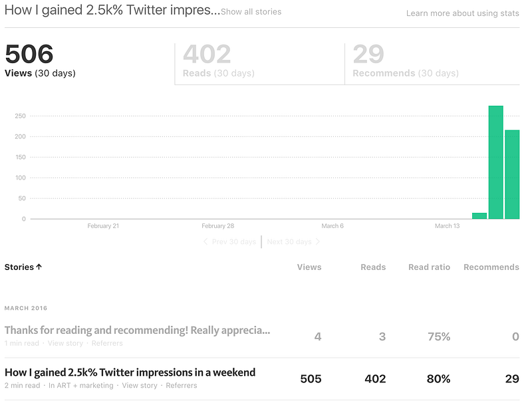This screenshot has height=407, width=532.
Task: Click the Next 30 days right chevron
Action: (318, 241)
